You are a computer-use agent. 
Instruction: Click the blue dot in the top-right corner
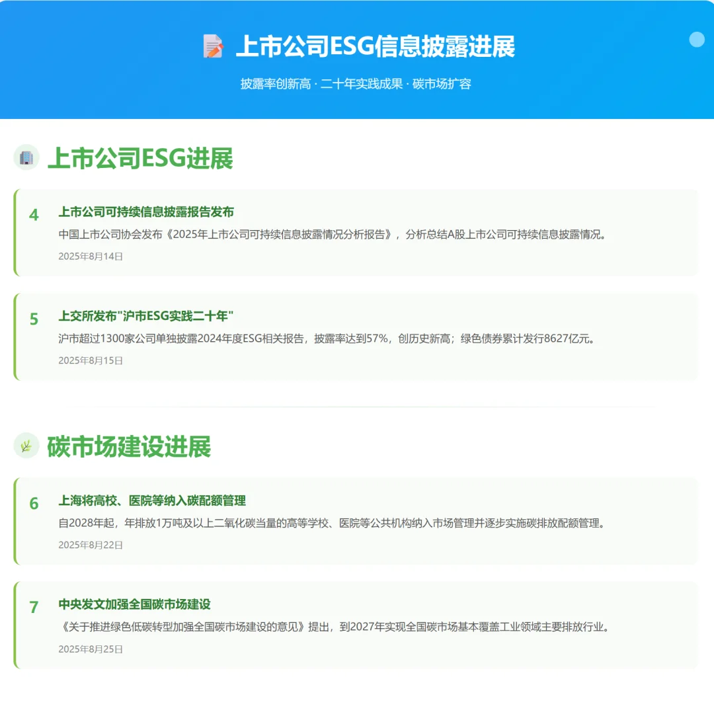[697, 40]
